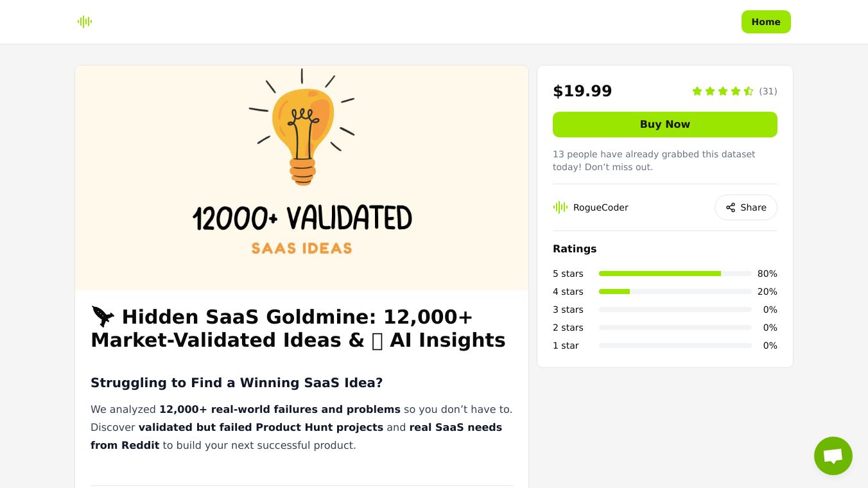Image resolution: width=868 pixels, height=488 pixels.
Task: Click the 5 stars rating bar
Action: pos(674,274)
